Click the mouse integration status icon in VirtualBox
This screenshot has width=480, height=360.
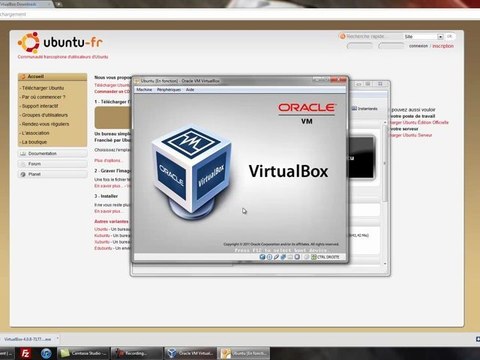[306, 257]
